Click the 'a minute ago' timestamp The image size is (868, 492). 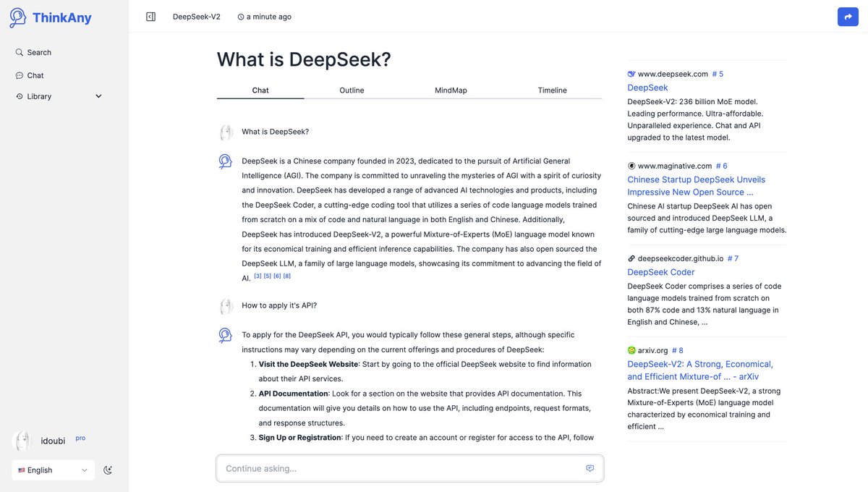click(x=269, y=17)
